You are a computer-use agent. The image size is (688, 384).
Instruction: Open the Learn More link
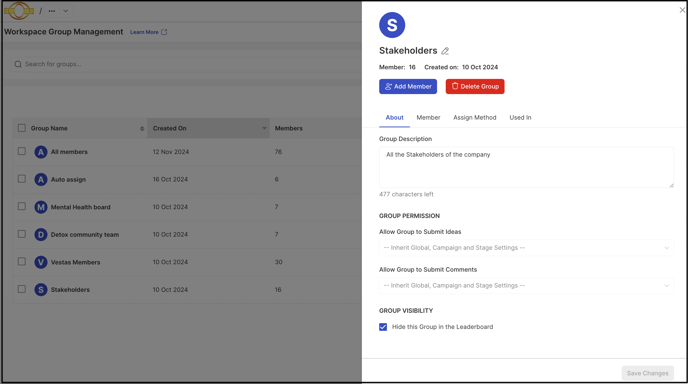coord(144,32)
